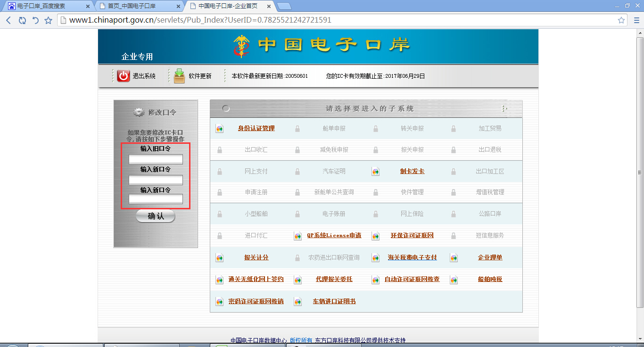Switch to 首页_中国电子口岸 tab

click(139, 6)
